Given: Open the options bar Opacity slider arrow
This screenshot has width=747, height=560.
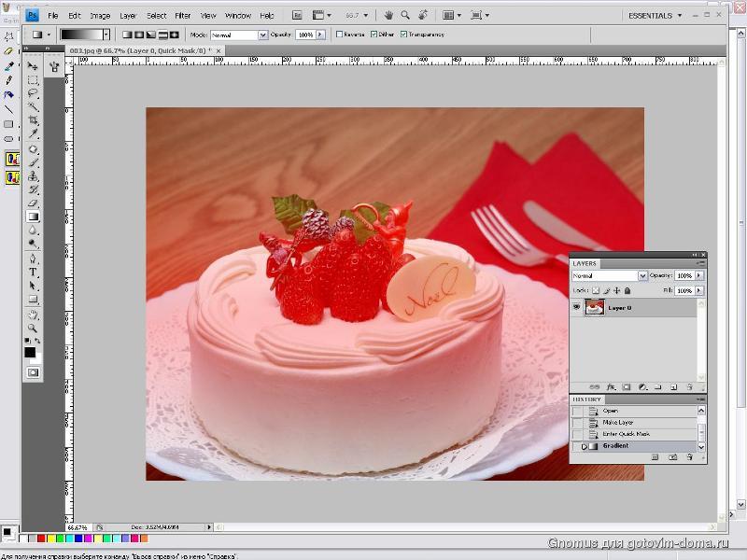Looking at the screenshot, I should (x=320, y=35).
